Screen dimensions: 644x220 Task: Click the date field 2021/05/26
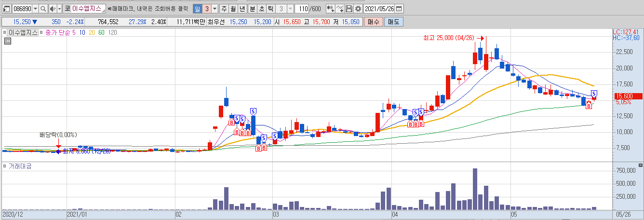coord(379,9)
